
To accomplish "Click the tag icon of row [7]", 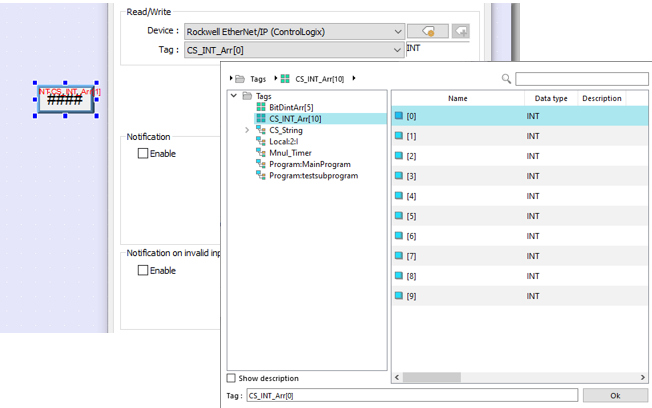I will 399,255.
